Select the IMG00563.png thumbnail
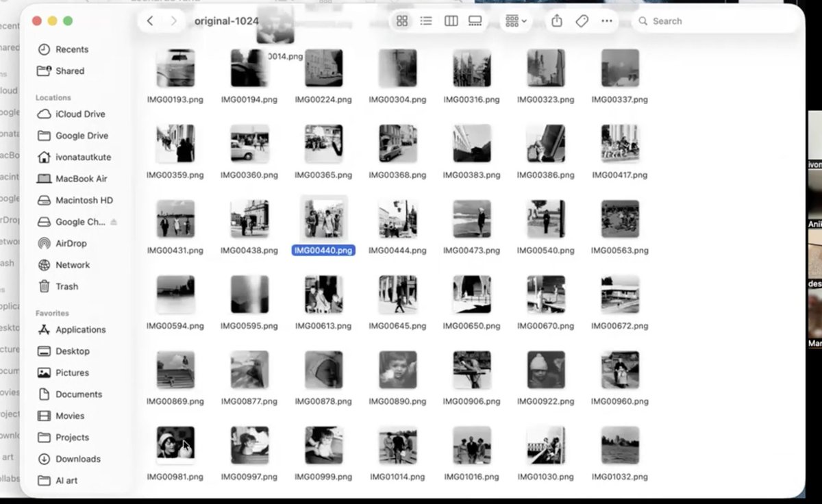Viewport: 822px width, 504px height. tap(620, 218)
